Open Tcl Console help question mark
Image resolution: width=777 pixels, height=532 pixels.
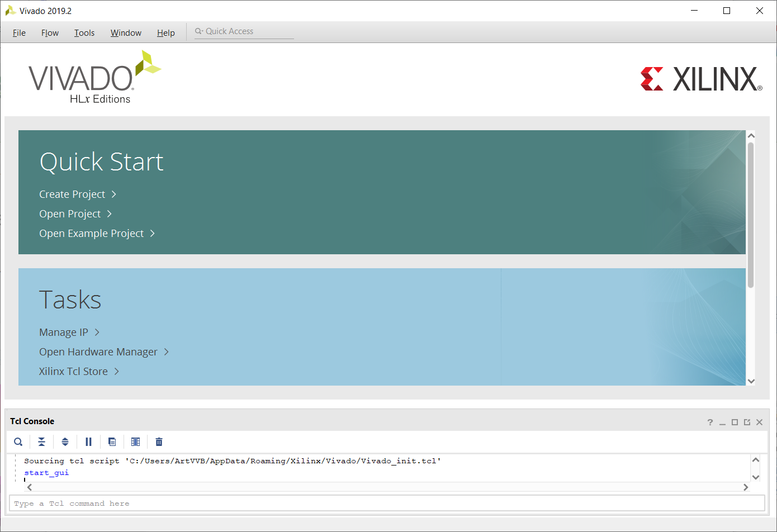pyautogui.click(x=710, y=422)
